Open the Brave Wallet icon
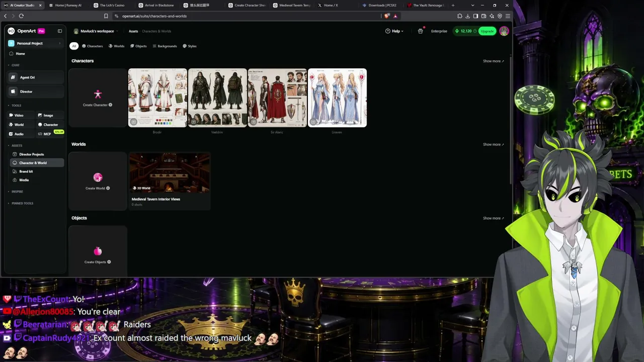The width and height of the screenshot is (644, 362). [484, 16]
